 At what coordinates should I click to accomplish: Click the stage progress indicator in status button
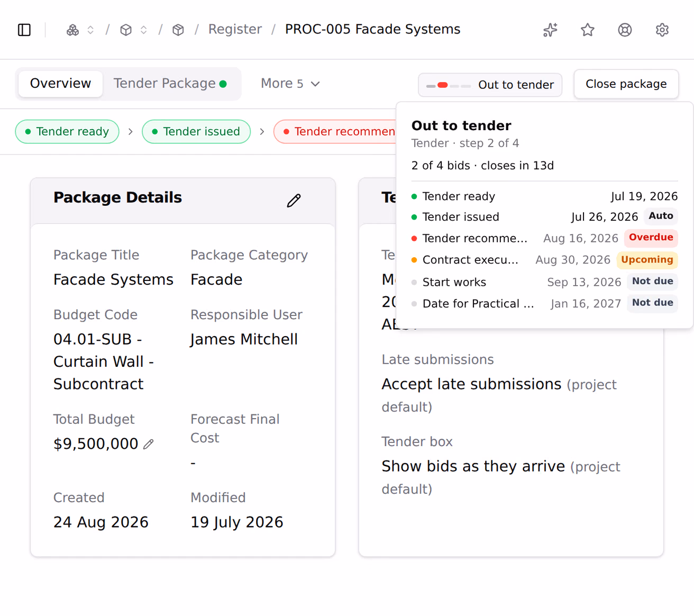[449, 85]
